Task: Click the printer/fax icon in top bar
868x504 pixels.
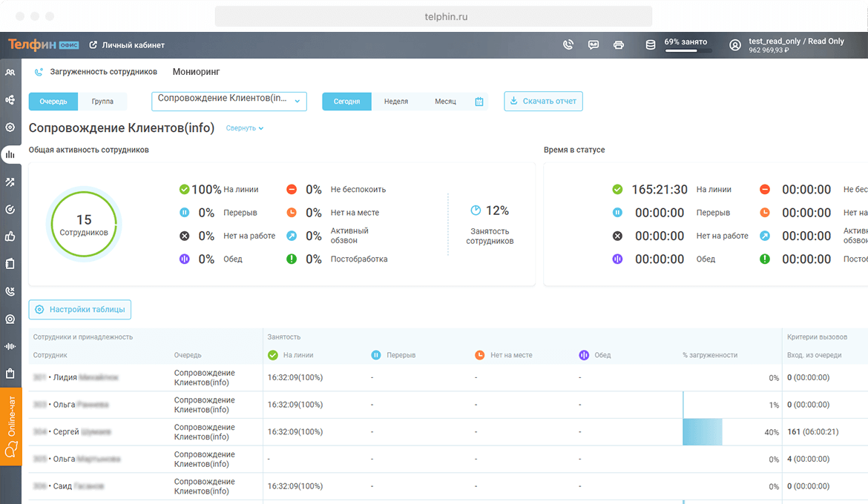Action: pyautogui.click(x=619, y=44)
